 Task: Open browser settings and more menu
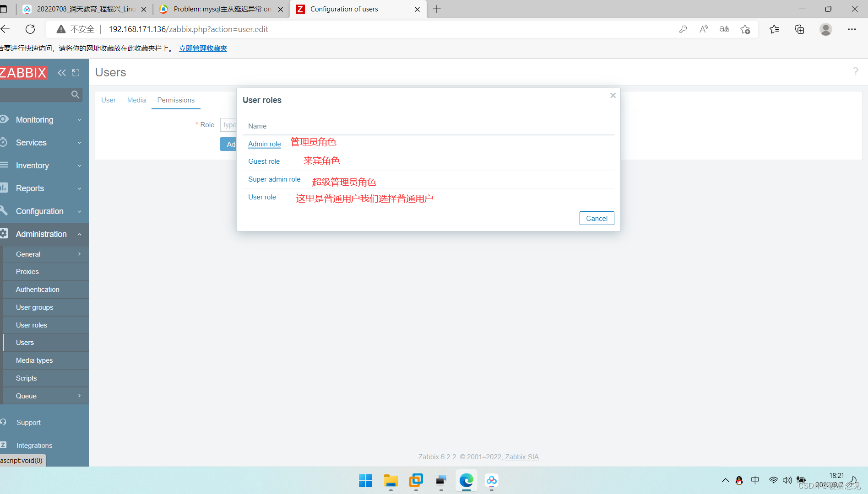852,29
